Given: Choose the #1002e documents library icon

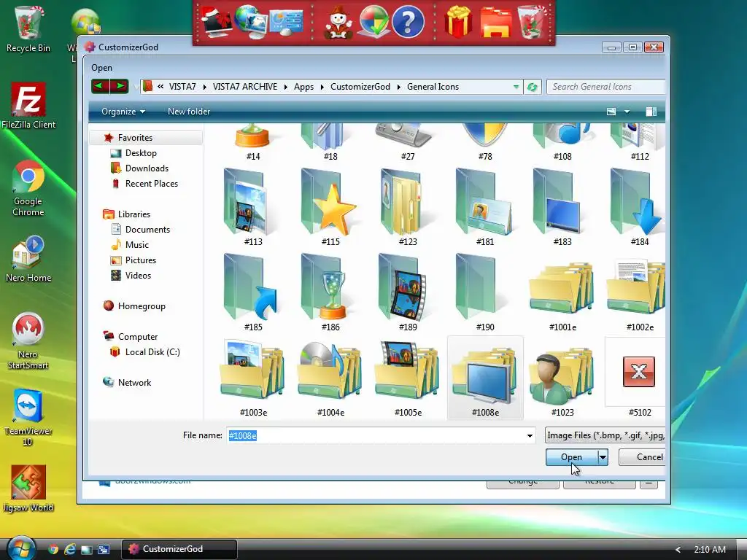Looking at the screenshot, I should [636, 287].
